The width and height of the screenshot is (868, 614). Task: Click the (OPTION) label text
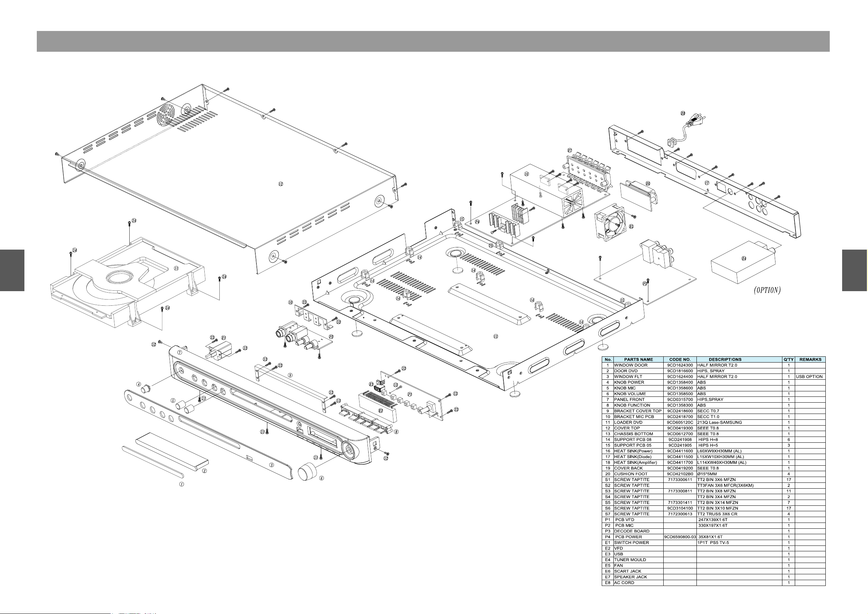coord(767,290)
